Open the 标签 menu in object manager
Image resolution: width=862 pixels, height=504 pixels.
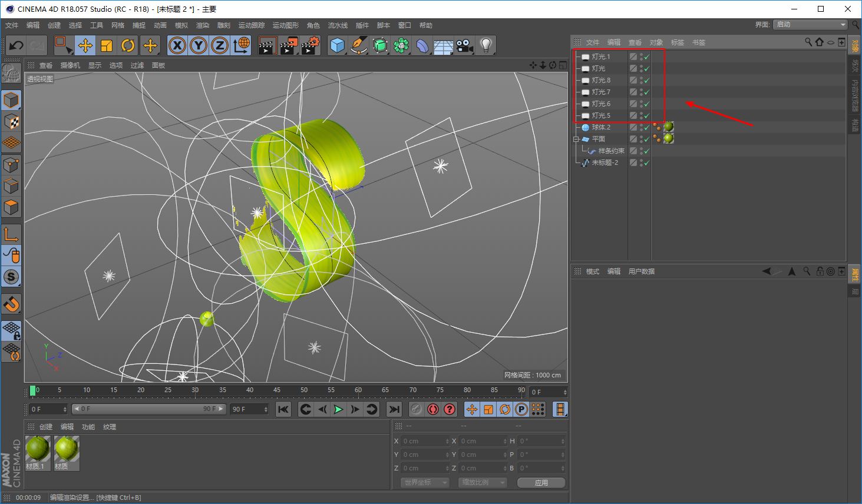[678, 42]
